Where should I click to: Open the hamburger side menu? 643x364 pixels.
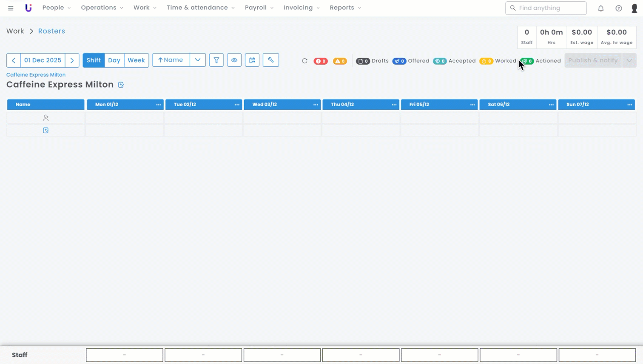coord(11,8)
